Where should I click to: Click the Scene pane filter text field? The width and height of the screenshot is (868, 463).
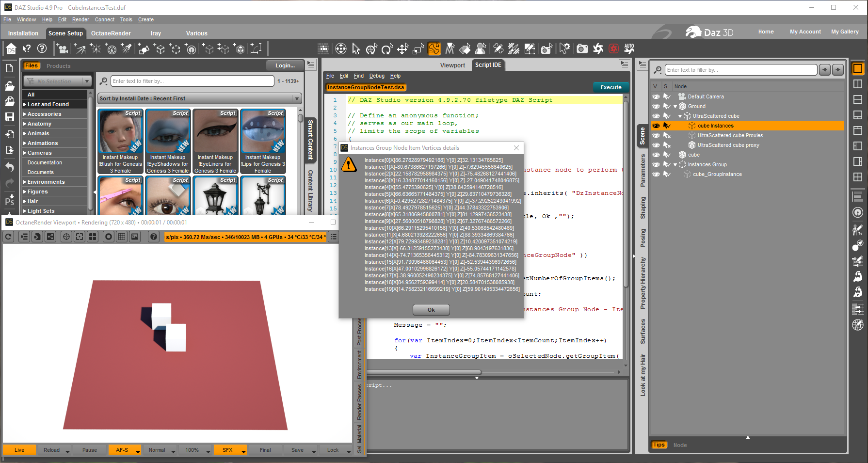click(x=741, y=70)
